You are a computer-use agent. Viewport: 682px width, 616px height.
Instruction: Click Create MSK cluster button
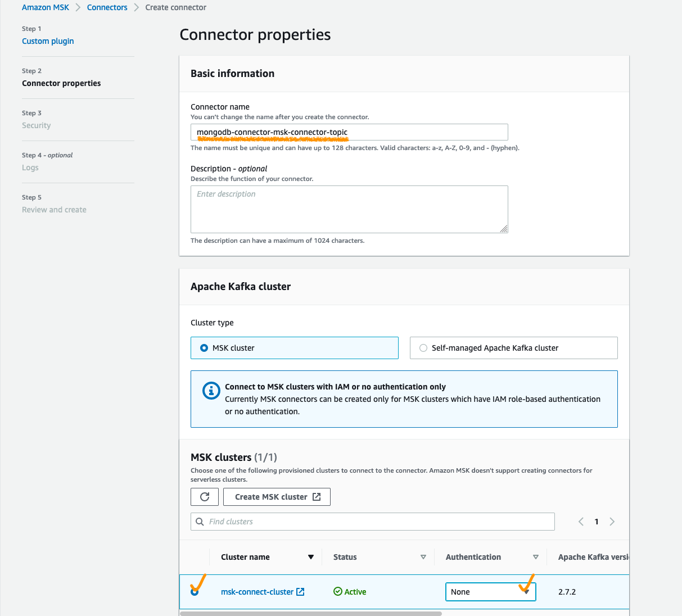[x=277, y=497]
